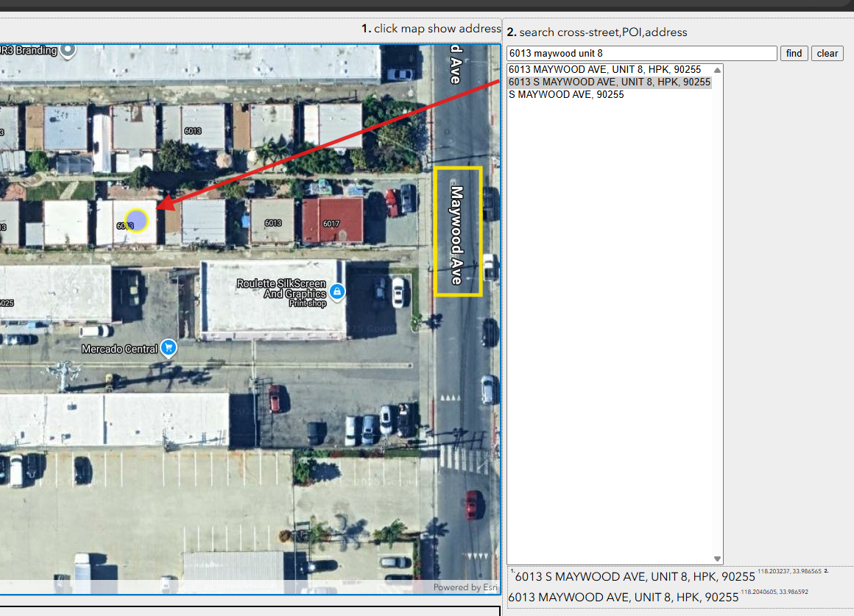The width and height of the screenshot is (854, 616).
Task: Click the Mercado Central map label text
Action: pos(119,349)
